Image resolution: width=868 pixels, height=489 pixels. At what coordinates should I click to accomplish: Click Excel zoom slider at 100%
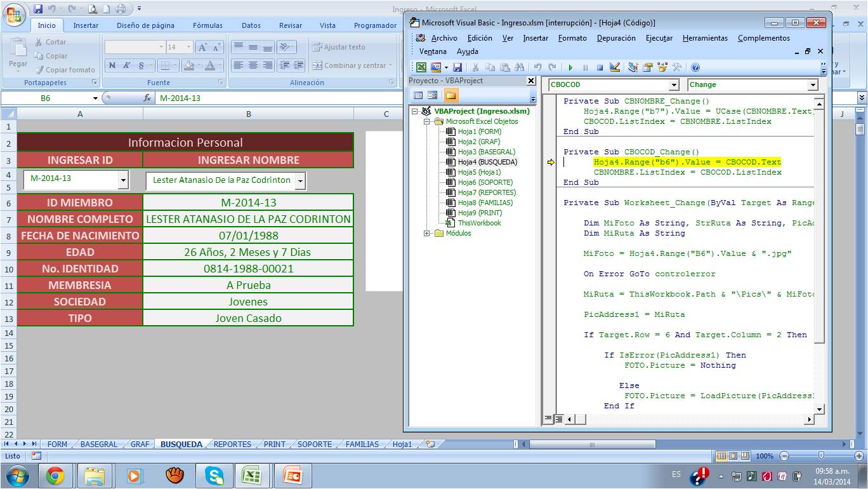pos(821,456)
